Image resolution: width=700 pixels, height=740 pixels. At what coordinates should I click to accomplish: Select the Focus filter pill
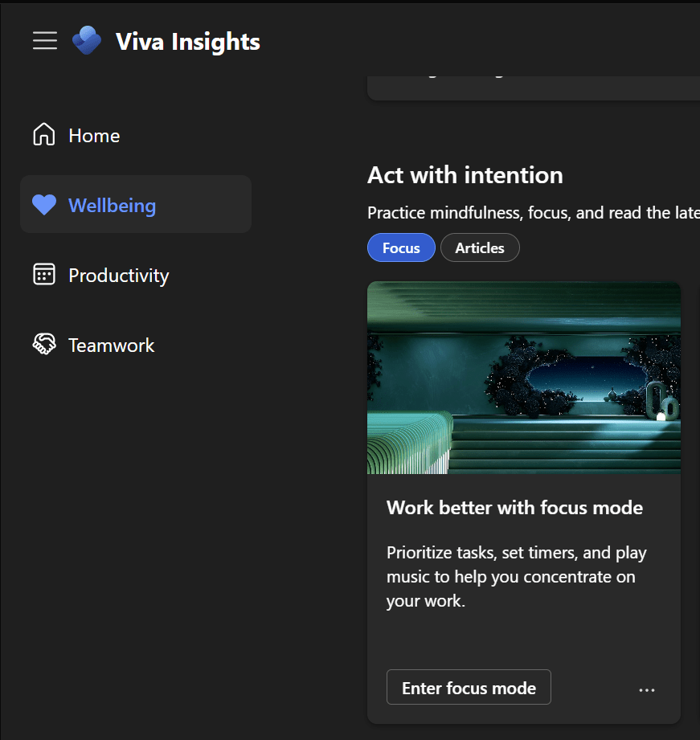[x=401, y=247]
